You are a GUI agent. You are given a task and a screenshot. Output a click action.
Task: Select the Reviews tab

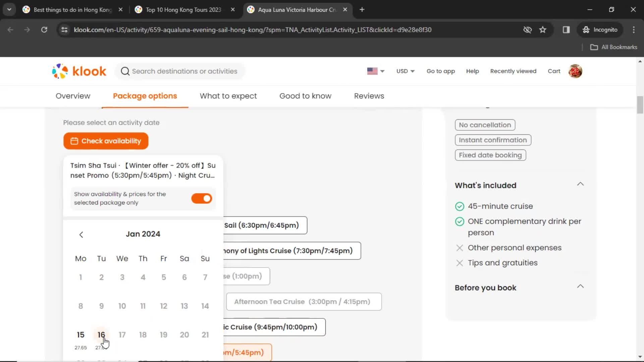(369, 96)
